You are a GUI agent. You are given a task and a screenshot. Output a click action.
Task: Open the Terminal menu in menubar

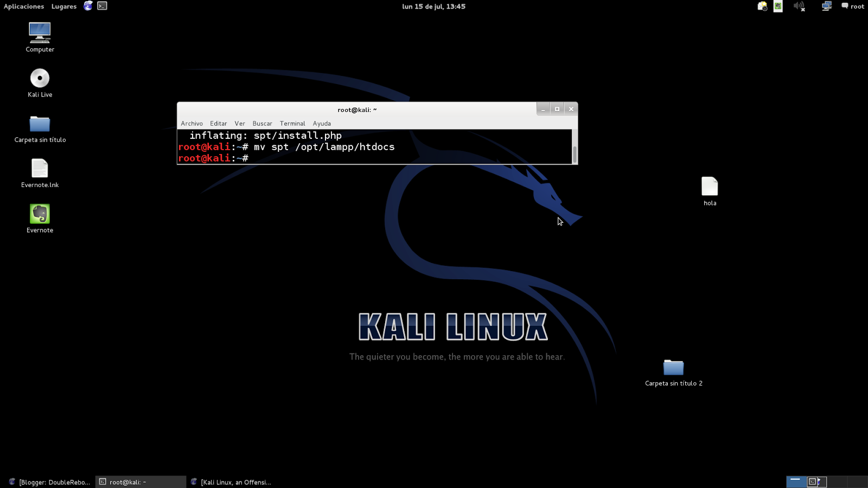(292, 124)
